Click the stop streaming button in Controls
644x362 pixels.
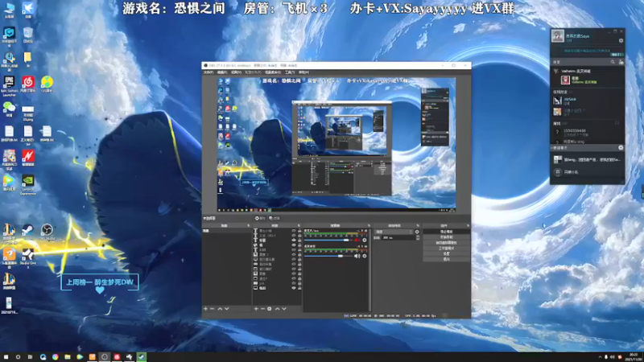(x=446, y=232)
